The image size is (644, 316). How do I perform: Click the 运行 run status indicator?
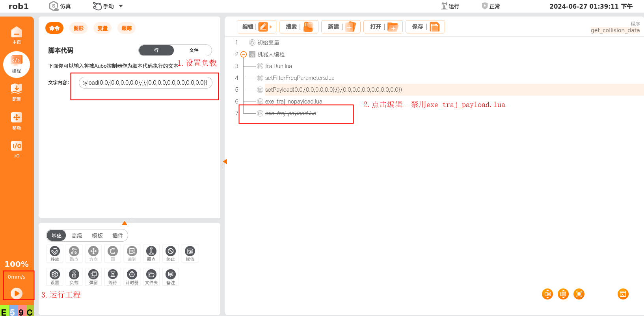coord(450,6)
